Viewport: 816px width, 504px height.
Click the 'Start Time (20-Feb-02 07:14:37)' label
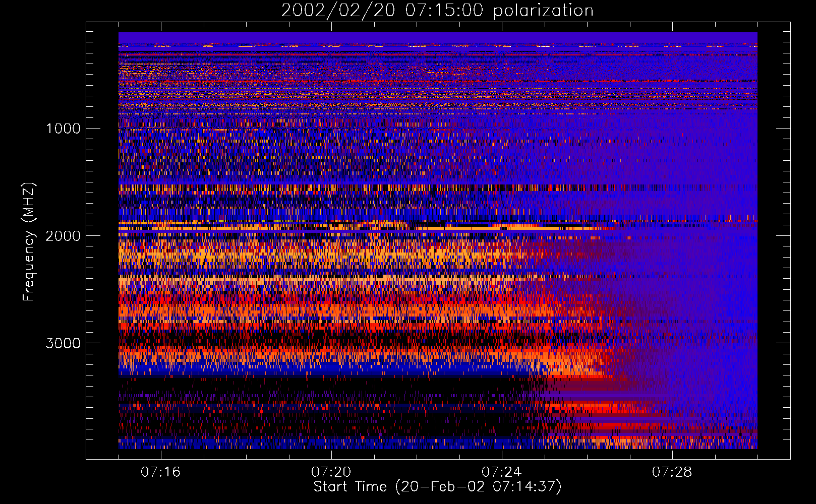[x=437, y=487]
